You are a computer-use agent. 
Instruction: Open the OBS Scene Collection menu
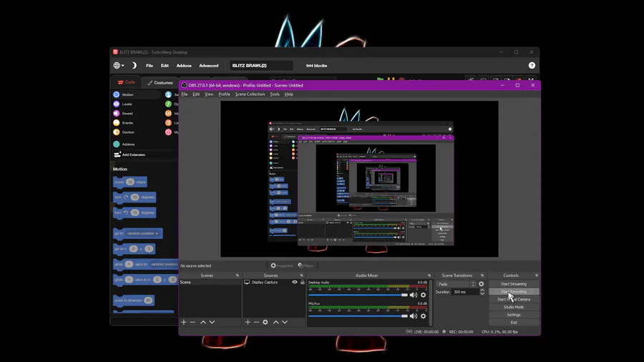pos(250,94)
